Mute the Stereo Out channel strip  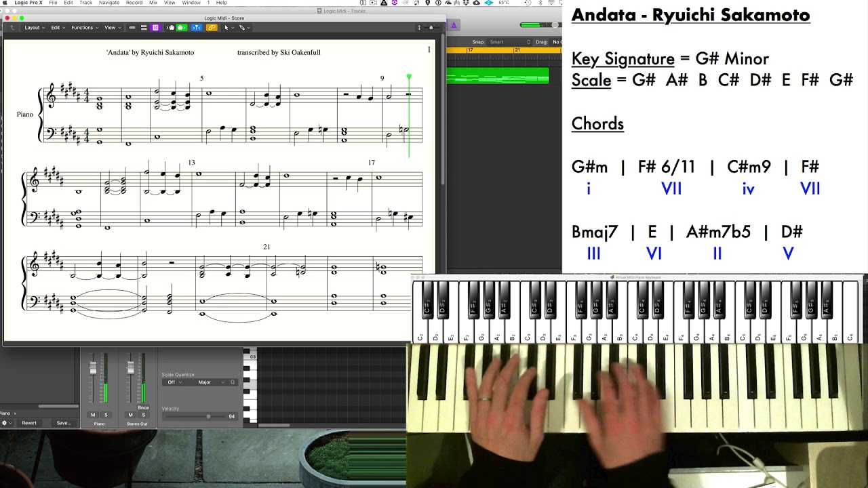click(x=130, y=415)
